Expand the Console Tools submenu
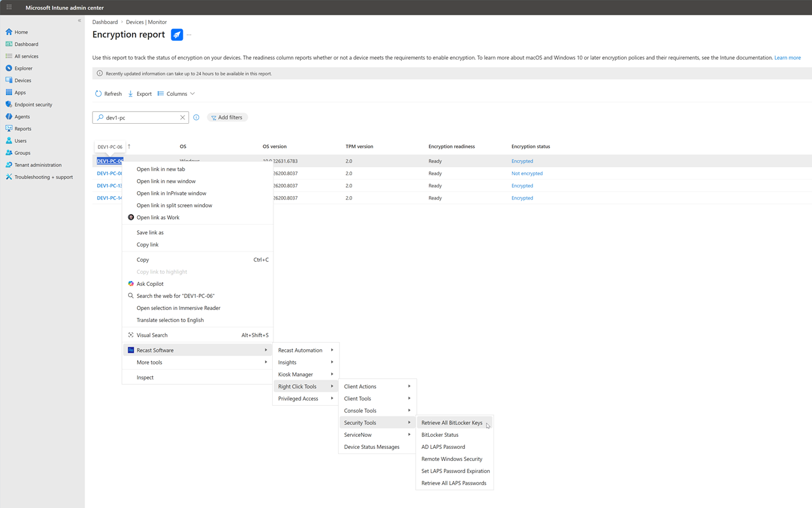Screen dimensions: 812x508 [x=377, y=410]
